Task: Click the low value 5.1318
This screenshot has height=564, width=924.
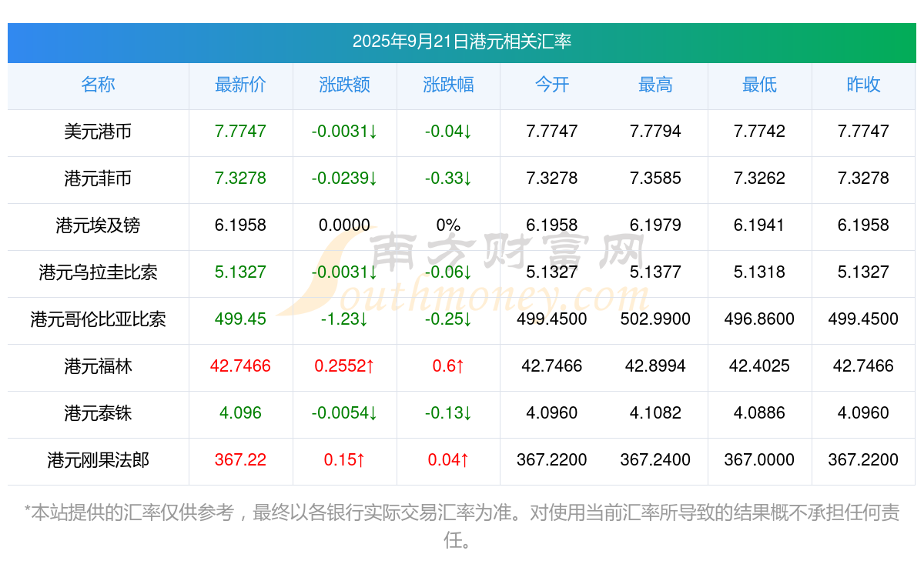Action: point(759,272)
